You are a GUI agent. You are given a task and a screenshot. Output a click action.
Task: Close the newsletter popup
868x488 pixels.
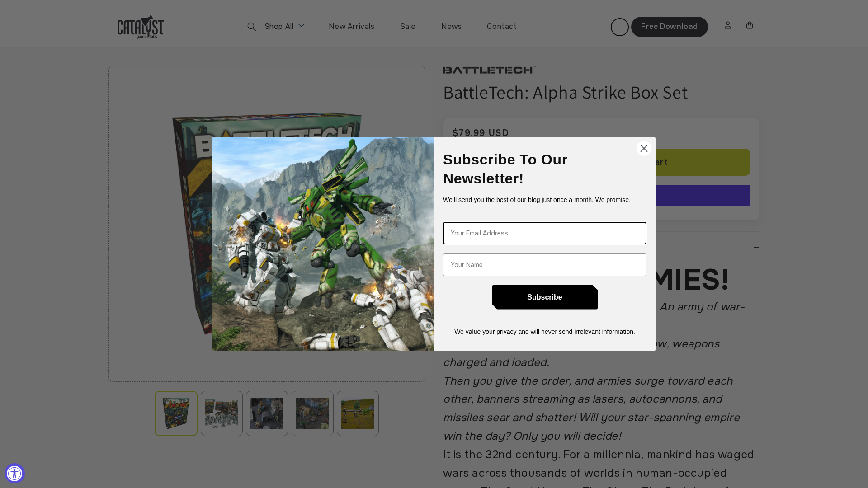643,148
